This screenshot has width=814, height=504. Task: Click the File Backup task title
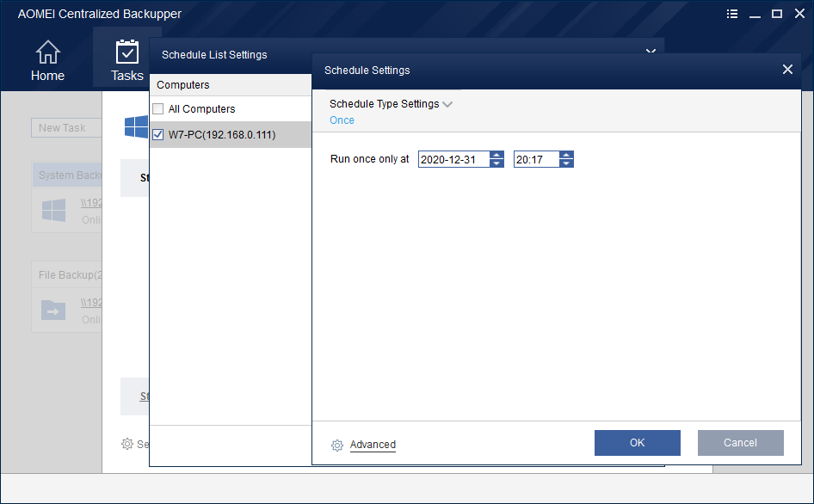click(70, 274)
